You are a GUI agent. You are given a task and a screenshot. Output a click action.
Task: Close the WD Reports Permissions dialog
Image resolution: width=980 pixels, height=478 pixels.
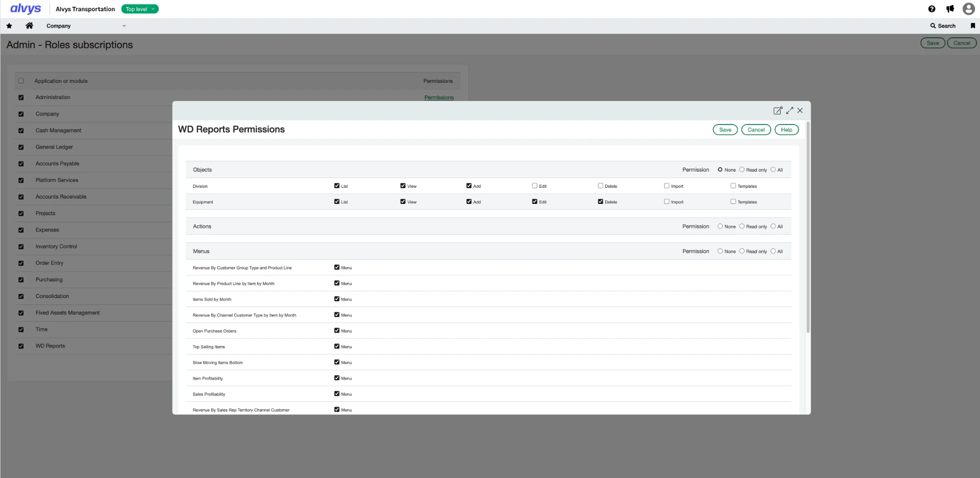(800, 111)
